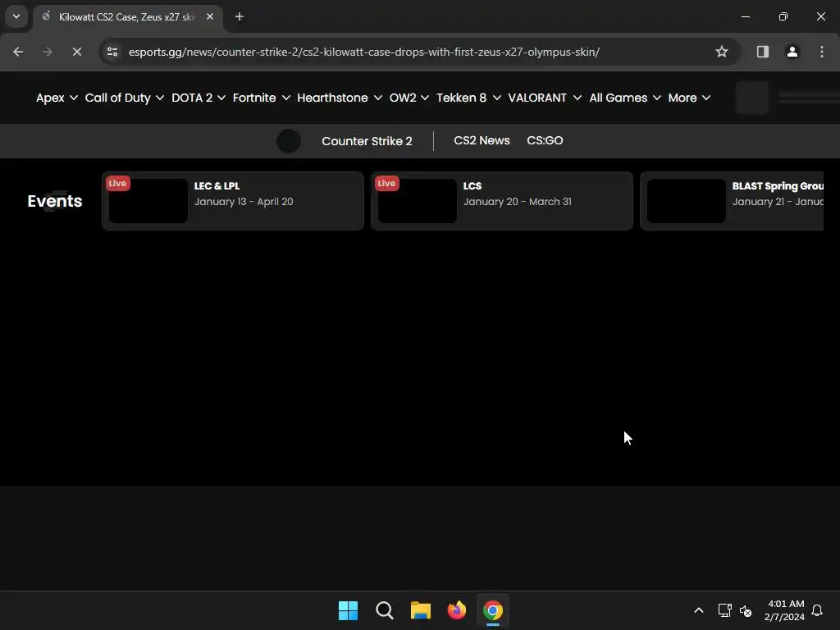Expand the Call of Duty menu
Screen dimensions: 840x630
tap(125, 98)
